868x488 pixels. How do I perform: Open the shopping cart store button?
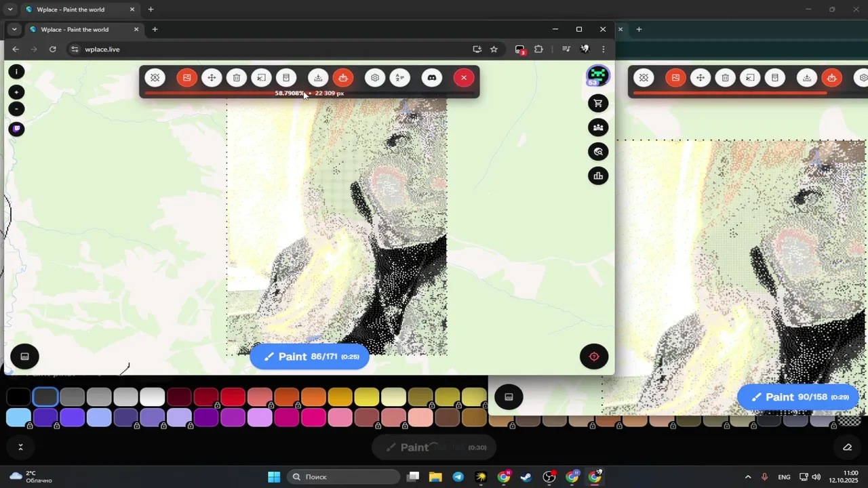[x=598, y=103]
